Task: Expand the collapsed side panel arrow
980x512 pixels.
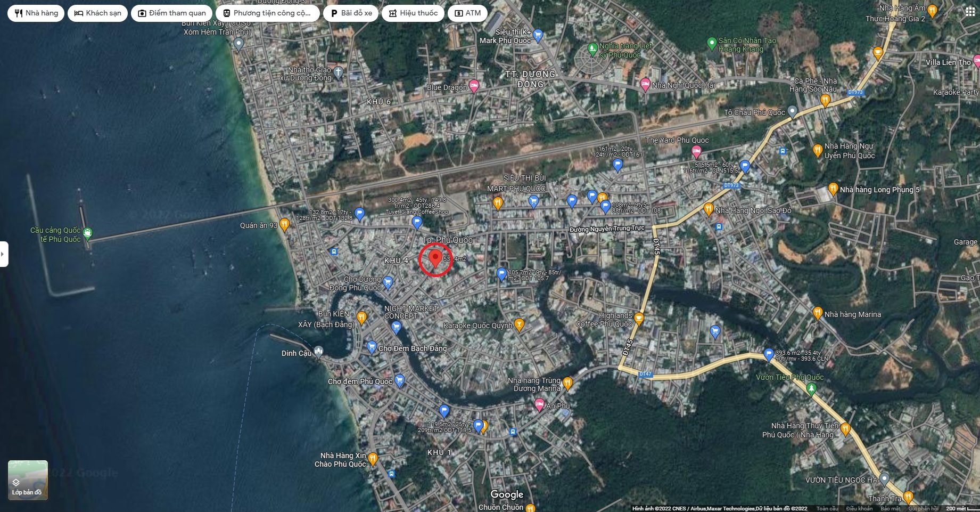Action: pos(4,254)
